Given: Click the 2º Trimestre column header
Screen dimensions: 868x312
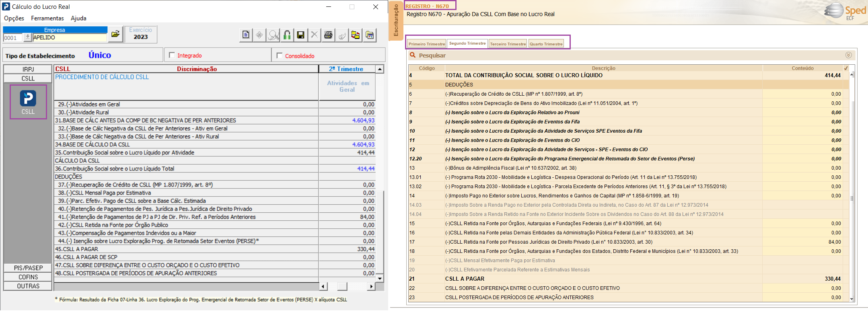Looking at the screenshot, I should point(347,69).
